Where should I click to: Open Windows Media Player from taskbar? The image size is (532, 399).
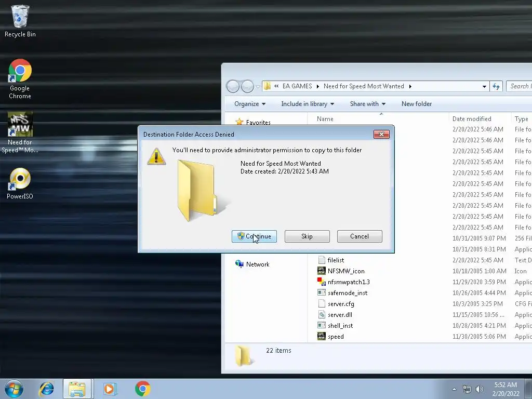pos(110,389)
